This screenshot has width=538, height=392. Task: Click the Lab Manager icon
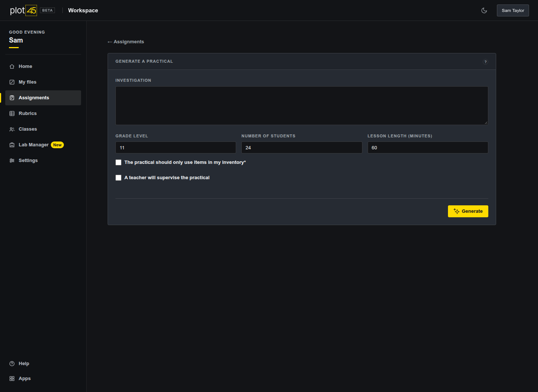coord(12,145)
